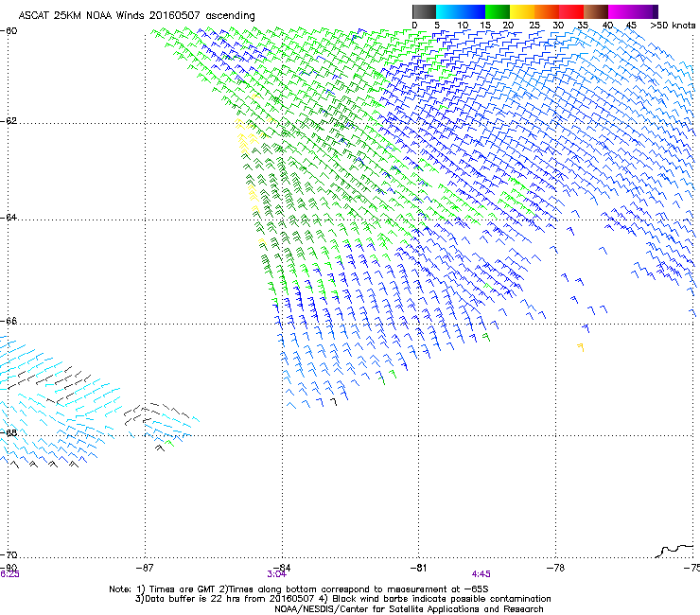Click the gray 0-5 knots legend color
This screenshot has height=615, width=700.
pyautogui.click(x=424, y=11)
